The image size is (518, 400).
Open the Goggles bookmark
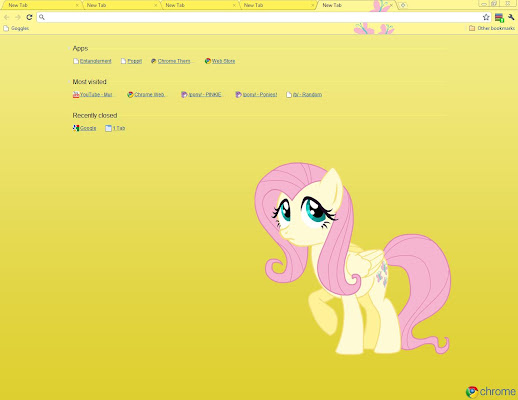coord(16,28)
